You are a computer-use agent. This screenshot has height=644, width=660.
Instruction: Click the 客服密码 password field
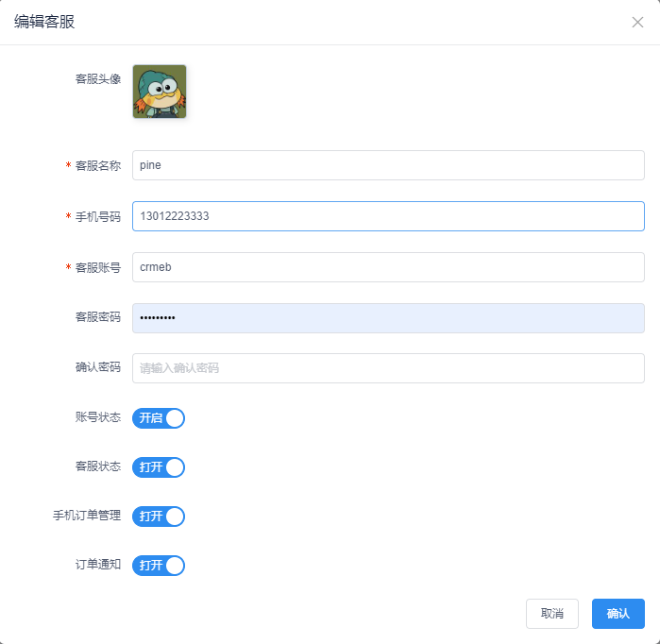pyautogui.click(x=388, y=318)
